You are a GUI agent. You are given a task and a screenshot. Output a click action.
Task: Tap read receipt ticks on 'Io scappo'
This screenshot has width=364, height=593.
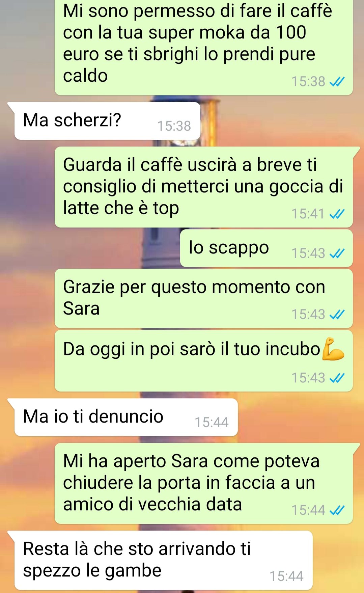point(337,253)
